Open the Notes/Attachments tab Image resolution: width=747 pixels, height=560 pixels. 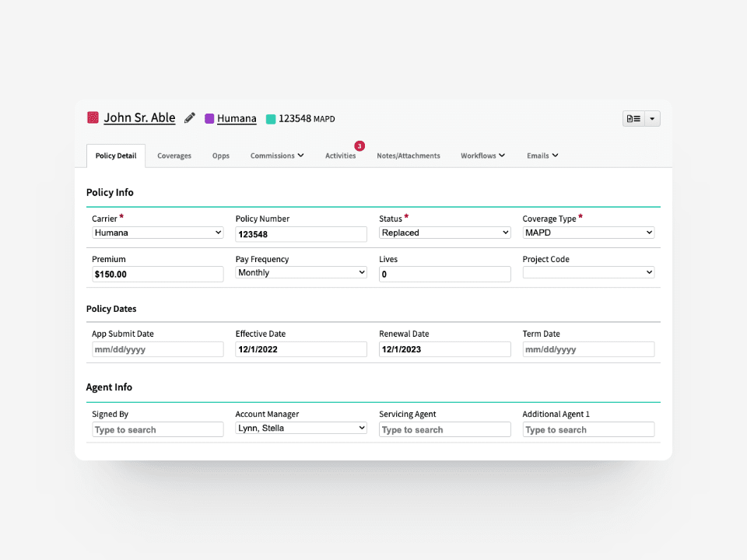408,156
